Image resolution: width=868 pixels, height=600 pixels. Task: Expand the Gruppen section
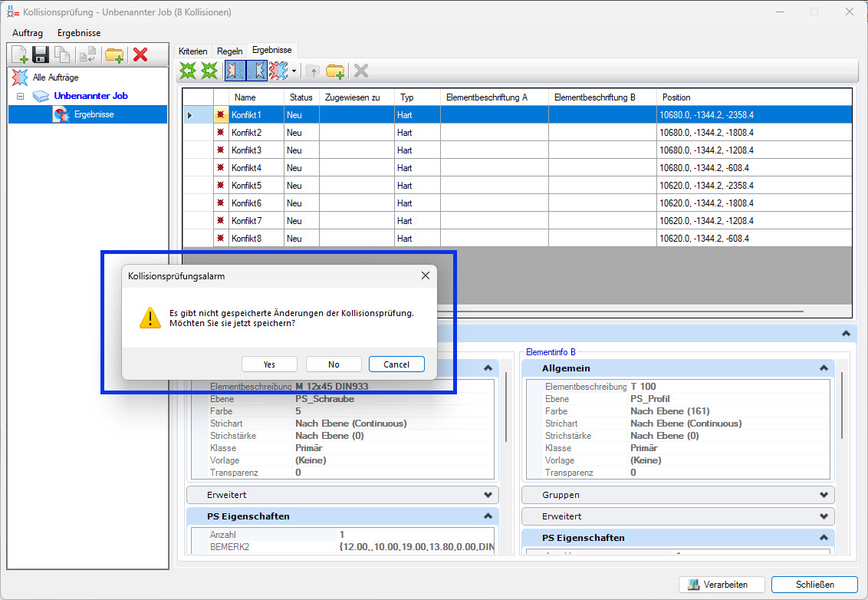(x=824, y=495)
